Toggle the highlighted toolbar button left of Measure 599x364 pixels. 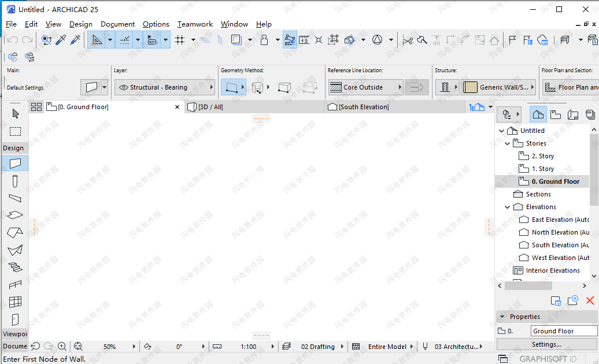pyautogui.click(x=290, y=40)
